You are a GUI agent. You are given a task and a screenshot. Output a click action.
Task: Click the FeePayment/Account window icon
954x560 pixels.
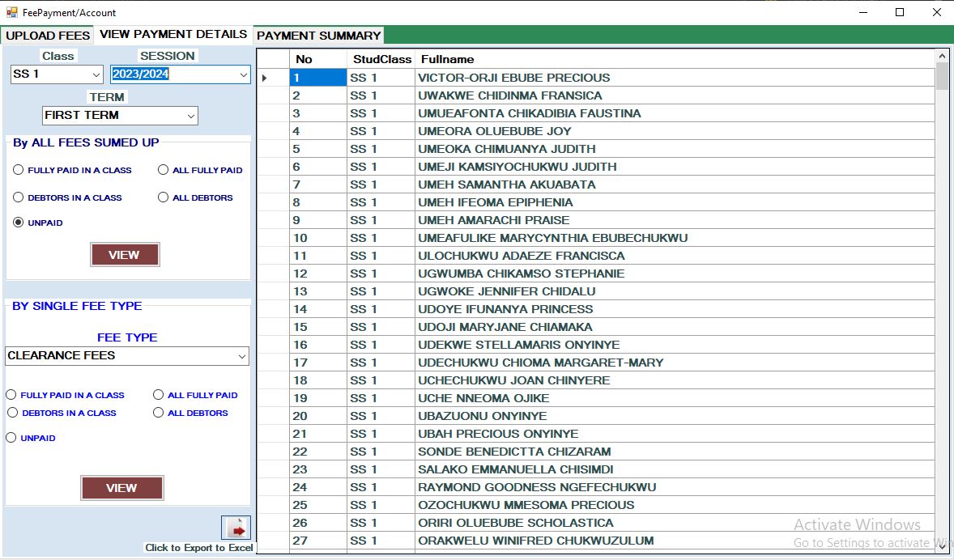[x=11, y=12]
